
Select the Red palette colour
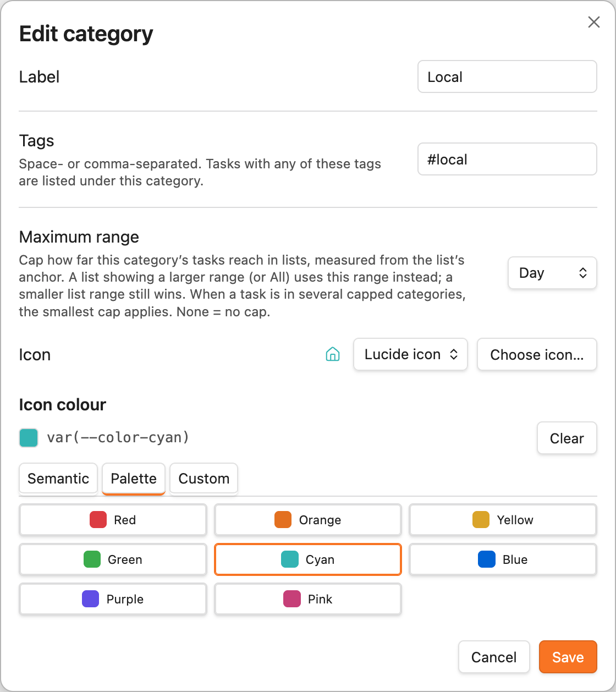point(113,520)
